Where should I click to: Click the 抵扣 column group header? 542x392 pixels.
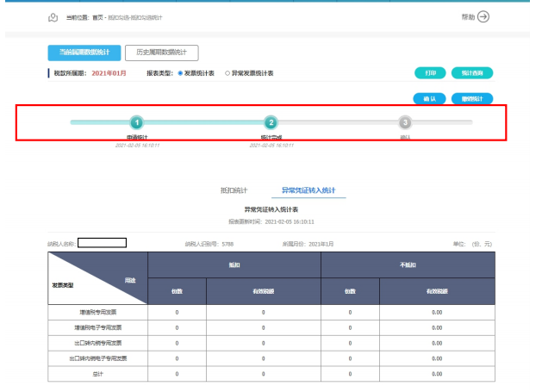(x=234, y=264)
